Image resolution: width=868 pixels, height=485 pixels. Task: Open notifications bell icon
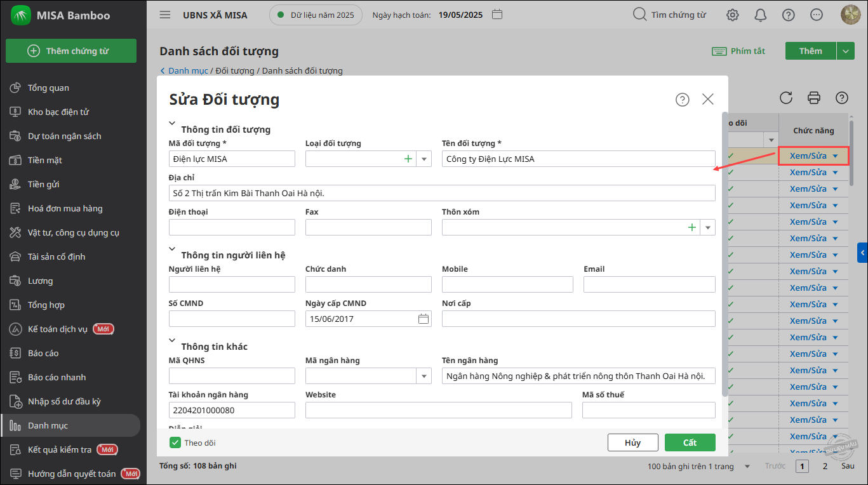tap(761, 15)
